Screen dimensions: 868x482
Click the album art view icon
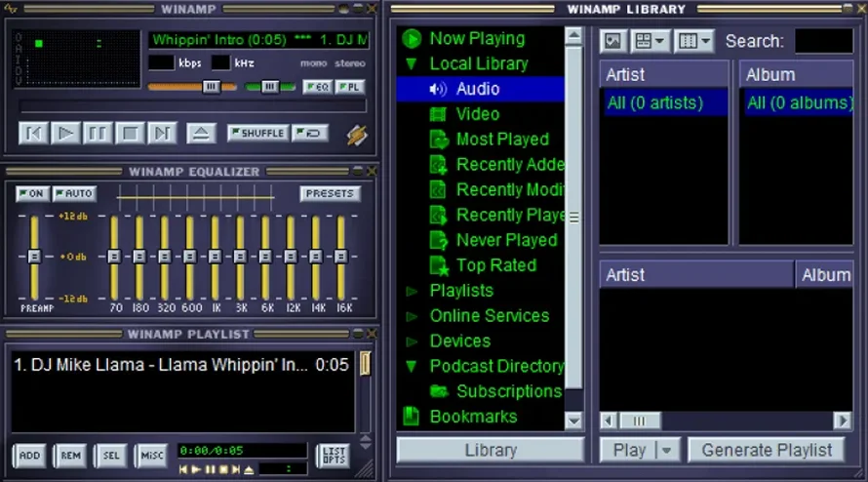(x=612, y=41)
